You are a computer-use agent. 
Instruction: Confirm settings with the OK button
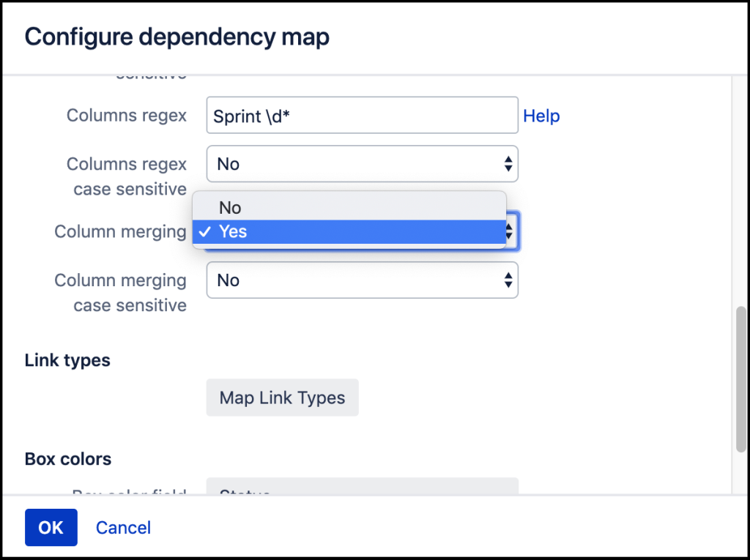[51, 528]
